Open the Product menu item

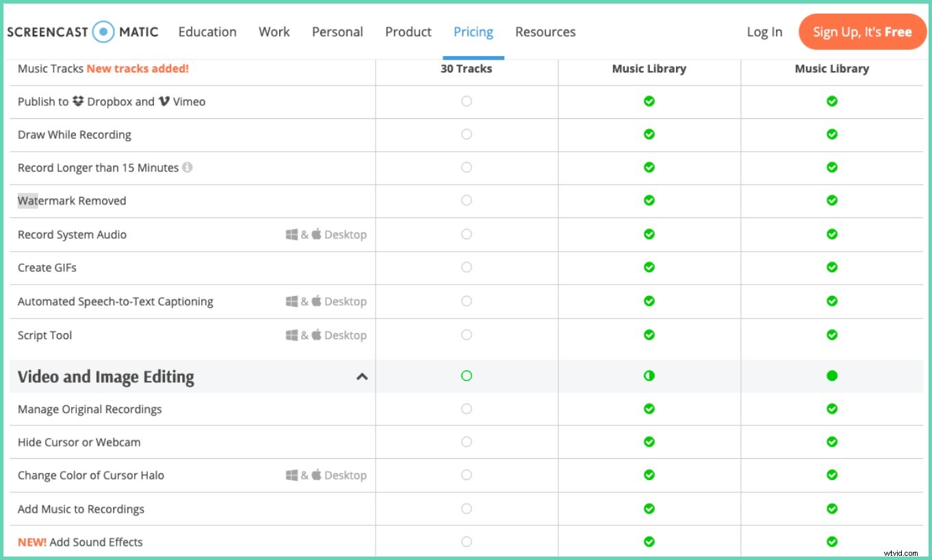point(408,32)
